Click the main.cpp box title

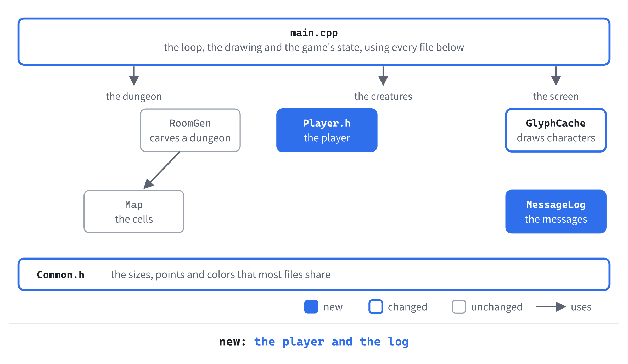(x=314, y=33)
